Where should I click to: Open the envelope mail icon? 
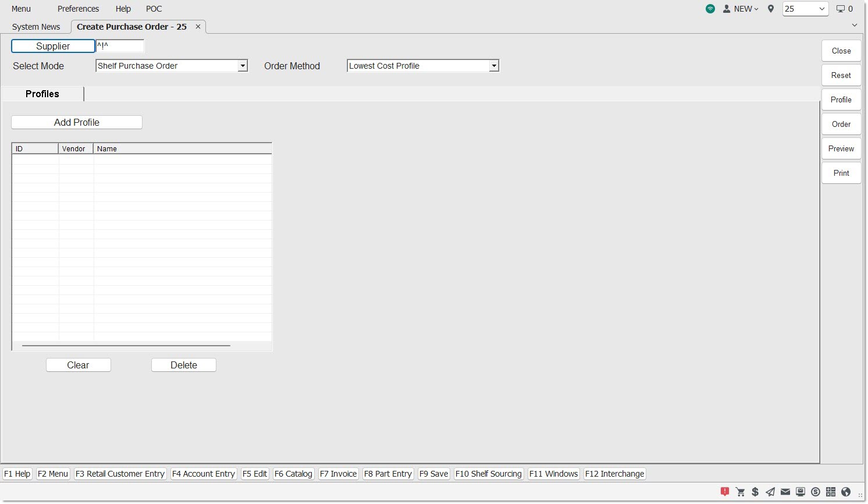[785, 492]
